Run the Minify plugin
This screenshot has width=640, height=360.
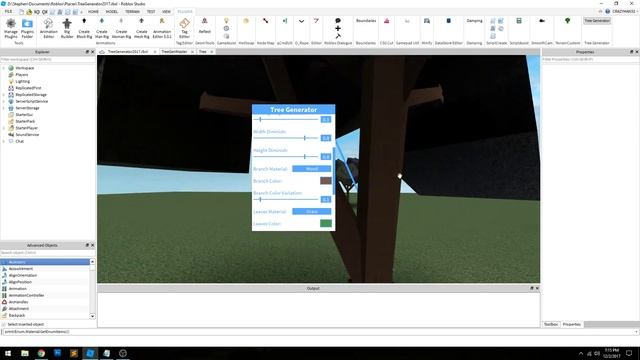point(427,21)
